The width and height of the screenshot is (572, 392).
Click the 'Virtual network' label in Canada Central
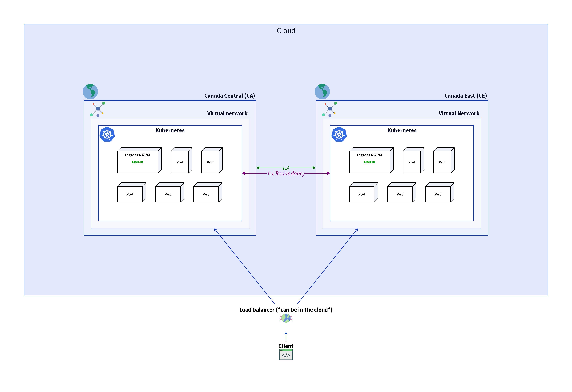click(x=227, y=113)
